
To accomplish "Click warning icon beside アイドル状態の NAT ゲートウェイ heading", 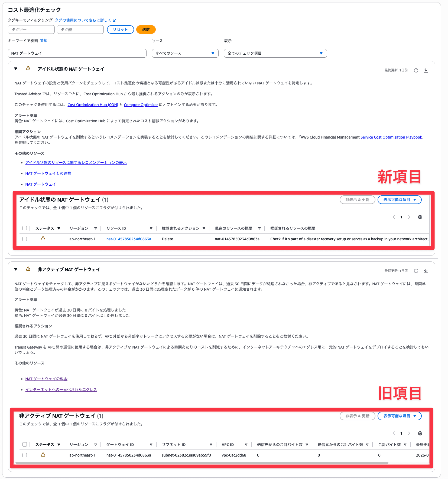I will (28, 68).
